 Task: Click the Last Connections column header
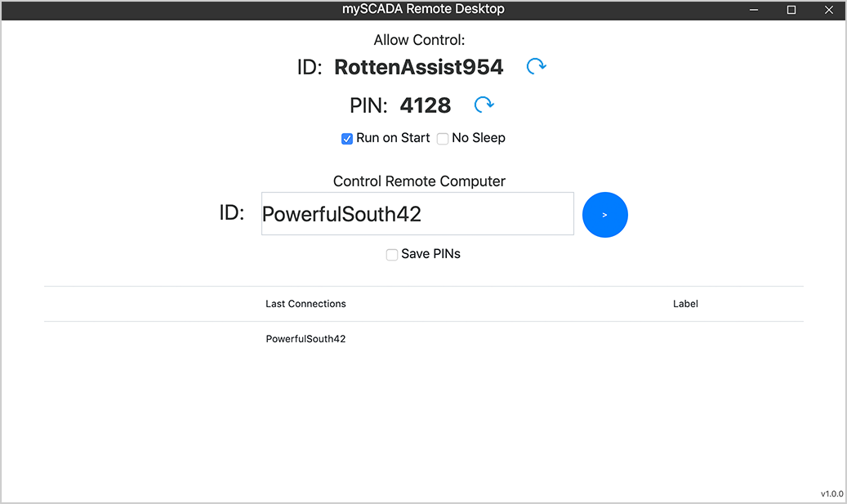coord(305,304)
